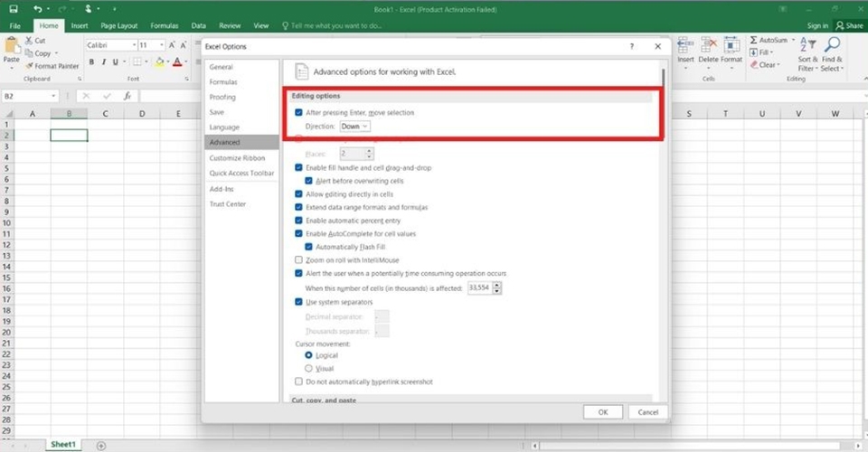Image resolution: width=868 pixels, height=452 pixels.
Task: Click the Delete cells icon
Action: (x=709, y=45)
